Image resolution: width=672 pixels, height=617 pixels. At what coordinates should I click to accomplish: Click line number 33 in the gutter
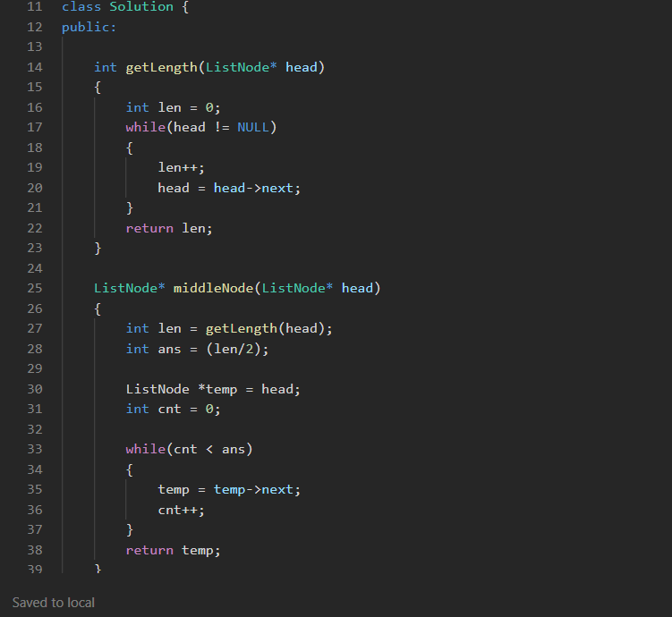pos(35,449)
